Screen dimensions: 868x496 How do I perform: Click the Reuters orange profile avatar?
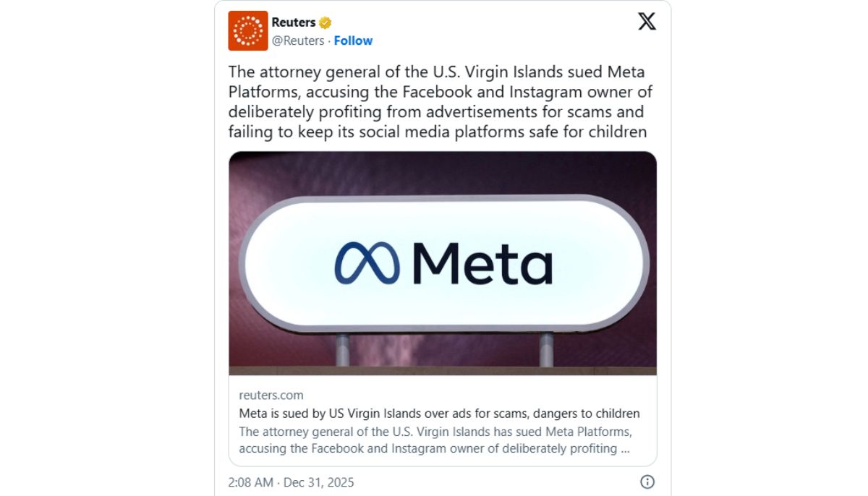(248, 31)
